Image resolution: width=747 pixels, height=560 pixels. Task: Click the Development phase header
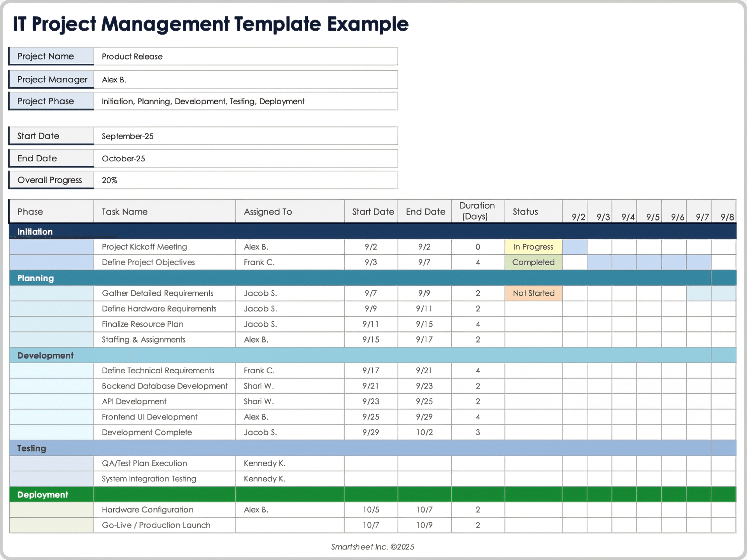click(x=46, y=355)
